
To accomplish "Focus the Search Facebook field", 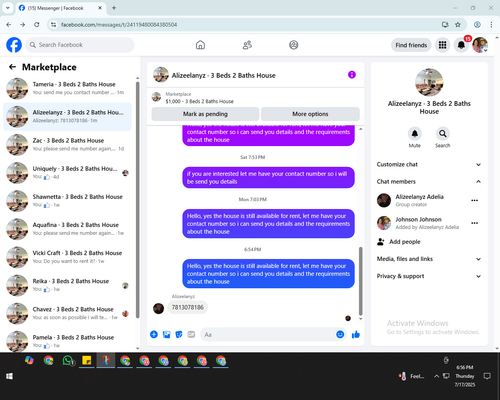I will [x=80, y=45].
